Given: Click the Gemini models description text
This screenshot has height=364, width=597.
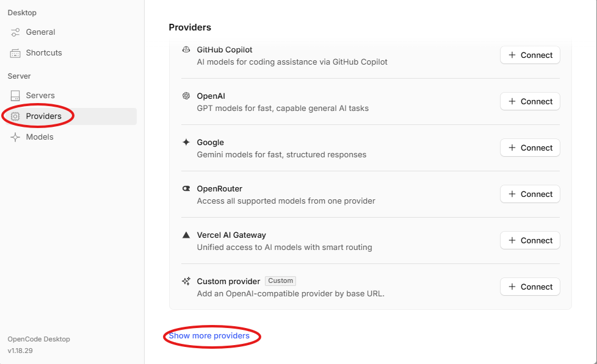Looking at the screenshot, I should pyautogui.click(x=281, y=155).
